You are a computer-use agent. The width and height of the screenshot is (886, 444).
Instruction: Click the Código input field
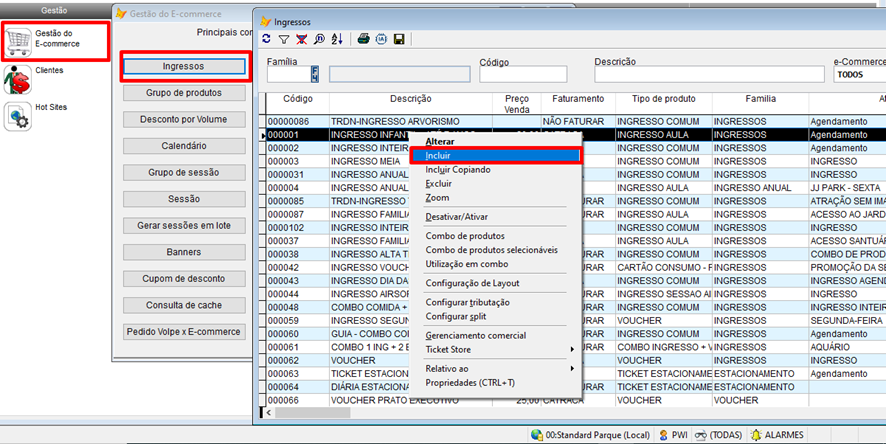[x=522, y=74]
